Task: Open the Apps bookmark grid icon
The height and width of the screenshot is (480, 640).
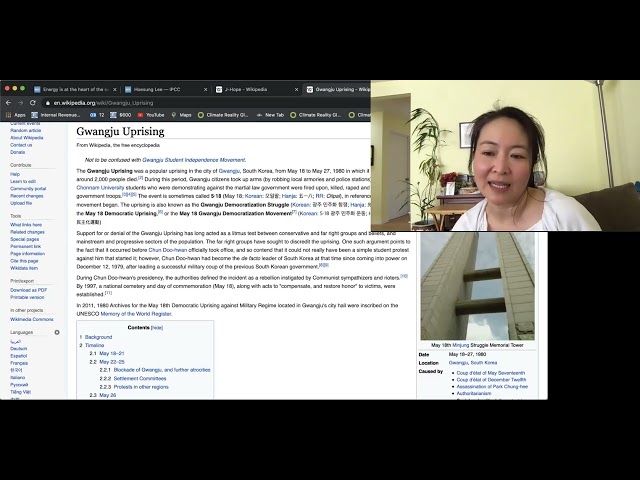Action: pos(8,115)
